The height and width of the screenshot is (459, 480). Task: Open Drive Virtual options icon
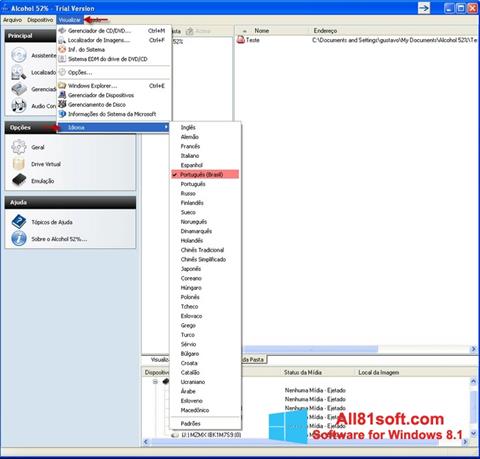click(x=19, y=164)
